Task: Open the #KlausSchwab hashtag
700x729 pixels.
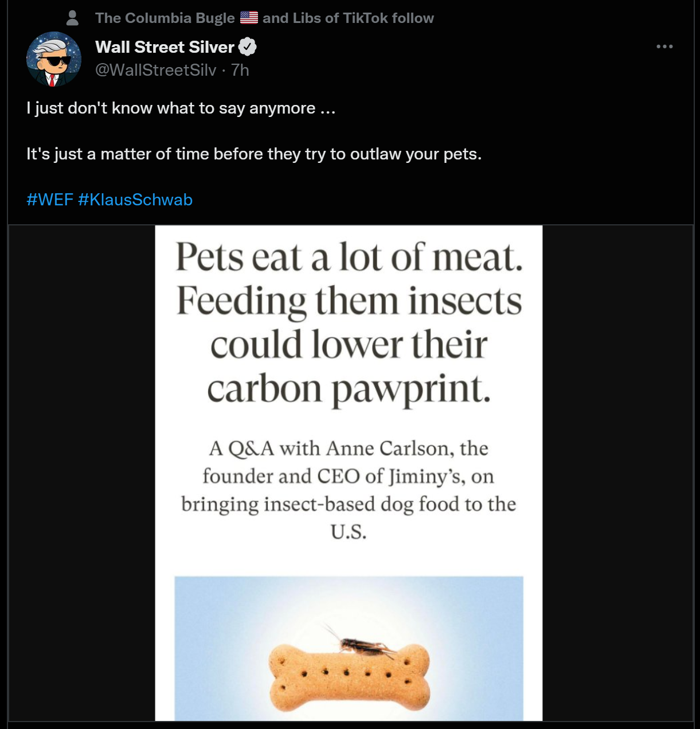Action: [x=135, y=200]
